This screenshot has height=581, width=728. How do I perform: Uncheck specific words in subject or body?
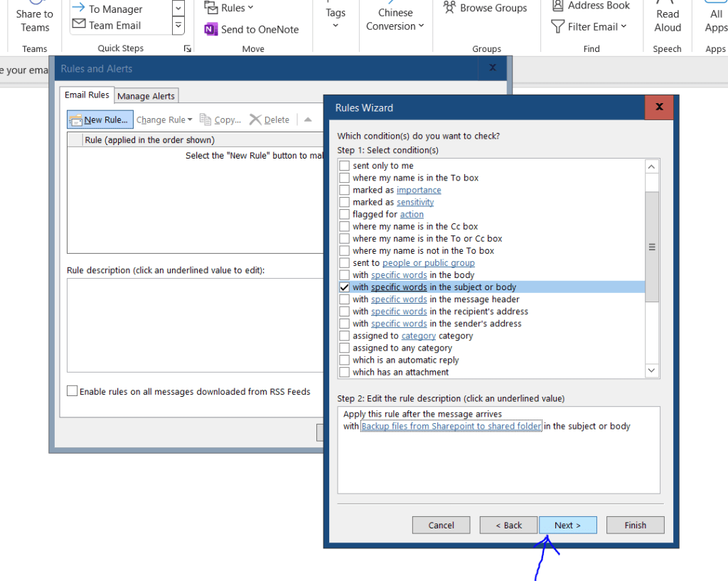tap(345, 287)
